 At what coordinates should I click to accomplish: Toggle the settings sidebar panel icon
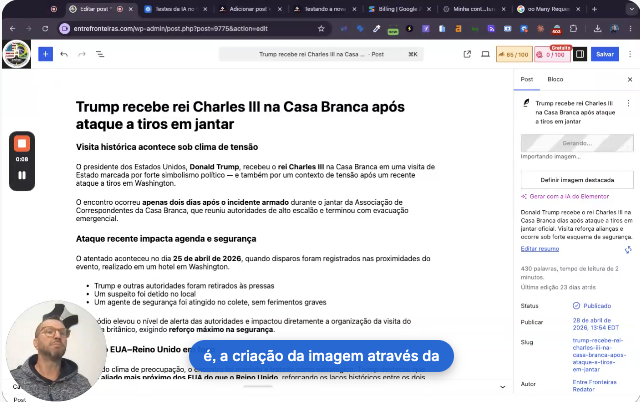pyautogui.click(x=580, y=54)
